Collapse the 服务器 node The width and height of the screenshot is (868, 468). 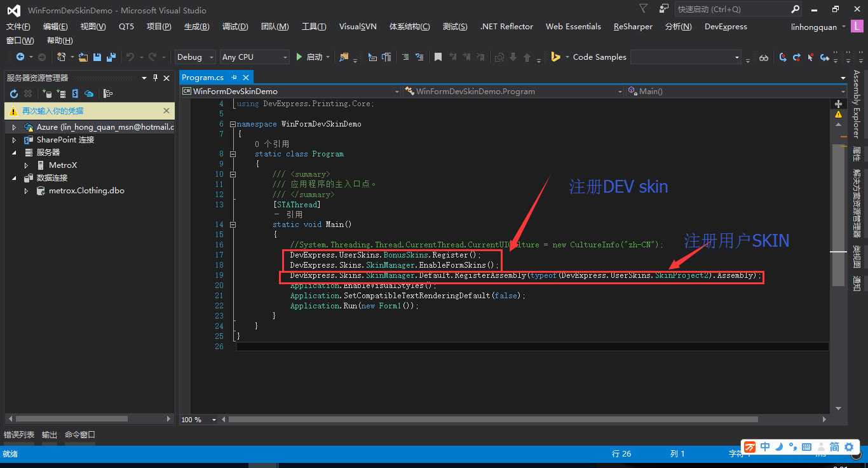click(x=14, y=153)
